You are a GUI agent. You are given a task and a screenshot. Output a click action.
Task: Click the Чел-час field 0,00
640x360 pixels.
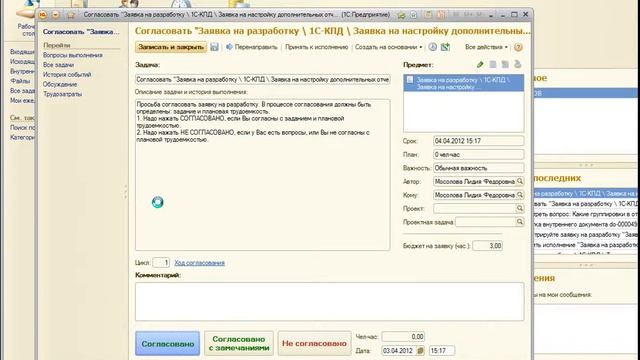pos(403,337)
